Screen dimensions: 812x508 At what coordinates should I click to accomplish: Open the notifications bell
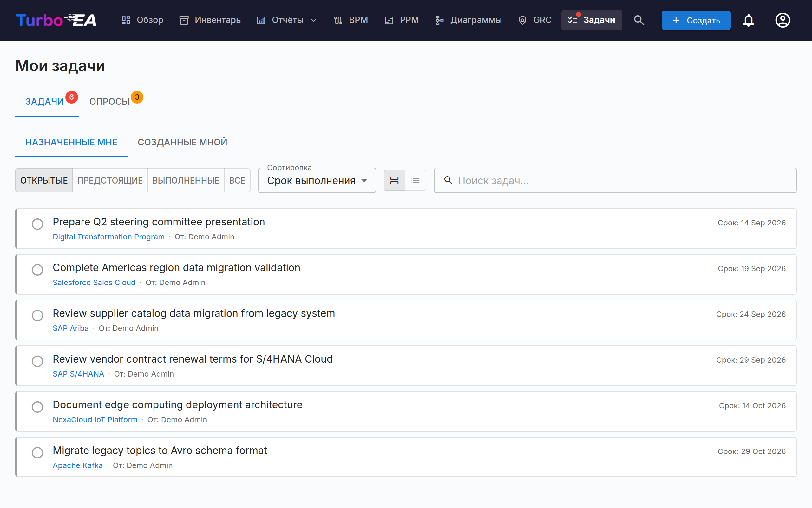[x=749, y=20]
